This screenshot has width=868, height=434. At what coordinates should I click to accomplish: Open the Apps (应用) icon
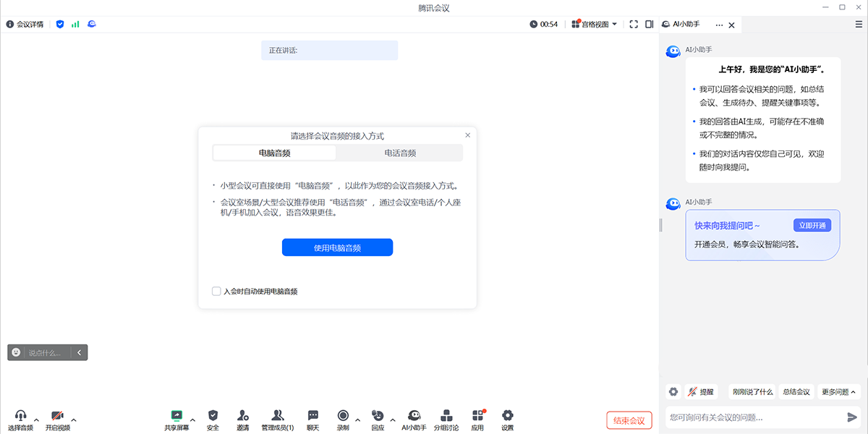[x=477, y=416]
